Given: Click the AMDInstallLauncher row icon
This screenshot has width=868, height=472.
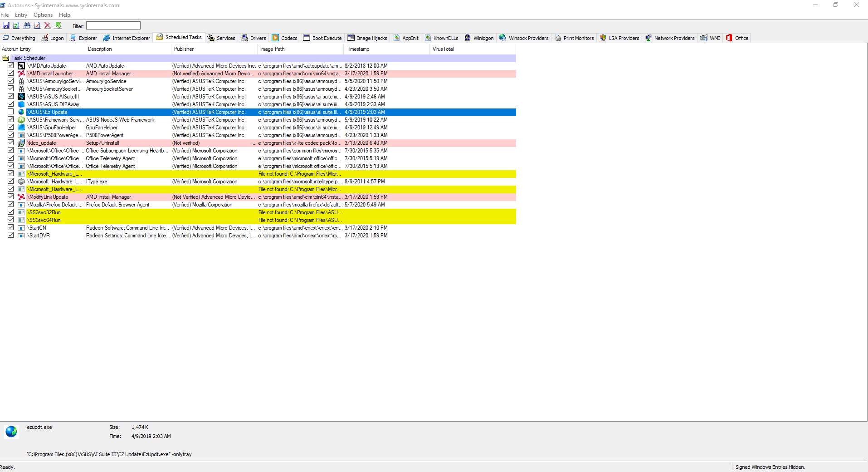Looking at the screenshot, I should click(x=21, y=74).
